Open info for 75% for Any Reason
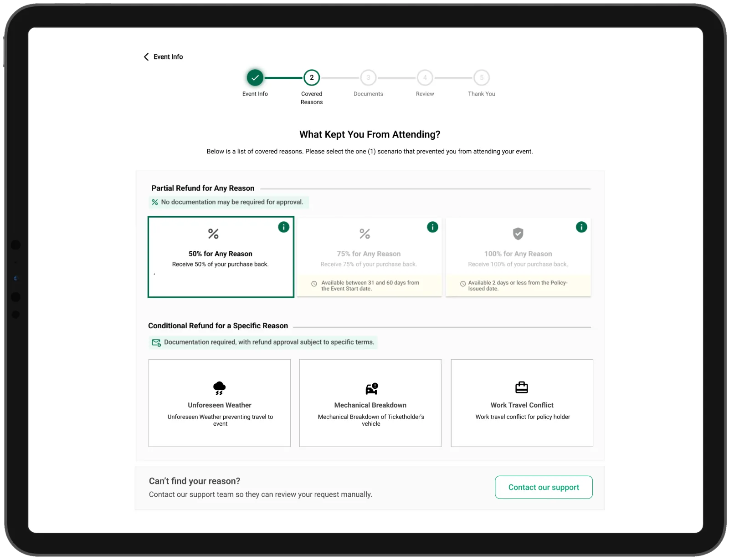 pyautogui.click(x=432, y=227)
